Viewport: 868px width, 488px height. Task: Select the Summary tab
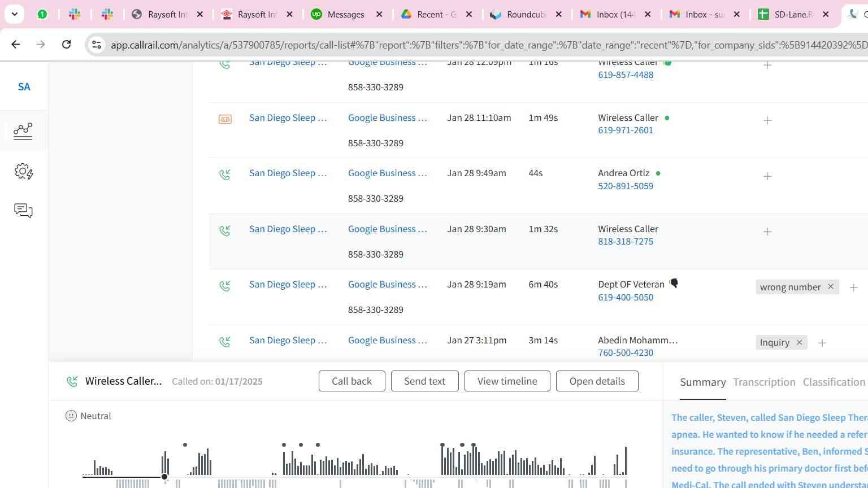tap(702, 382)
